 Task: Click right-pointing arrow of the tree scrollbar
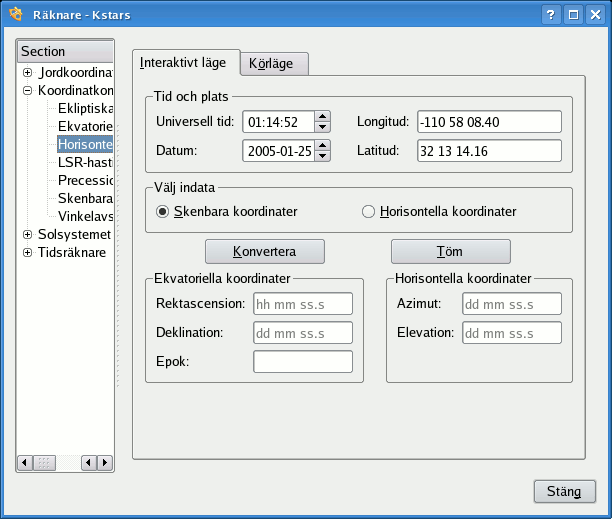click(105, 463)
